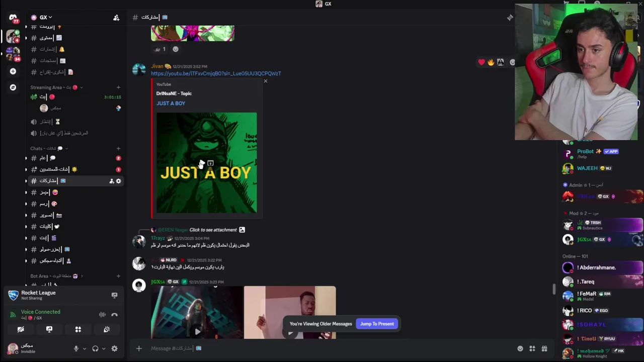The image size is (644, 362).
Task: React with fire on Jivan's message
Action: point(491,62)
